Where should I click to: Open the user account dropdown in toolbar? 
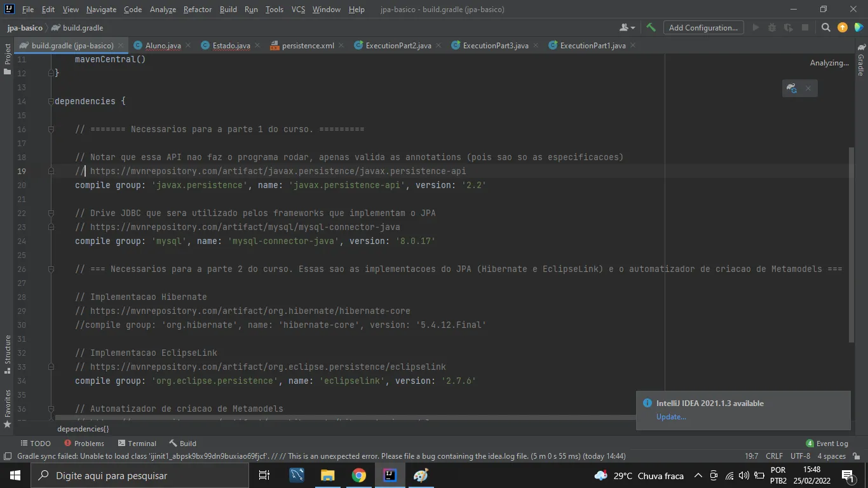coord(627,27)
